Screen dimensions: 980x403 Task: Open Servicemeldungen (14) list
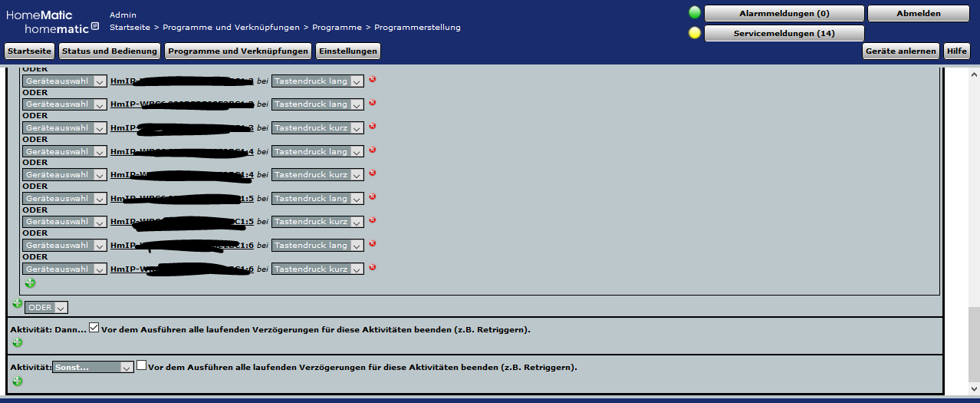784,33
